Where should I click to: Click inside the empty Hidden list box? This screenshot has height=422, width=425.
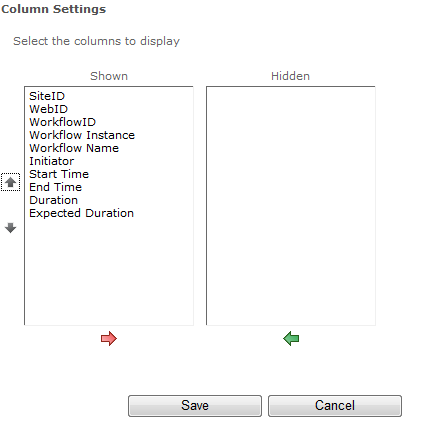[291, 206]
